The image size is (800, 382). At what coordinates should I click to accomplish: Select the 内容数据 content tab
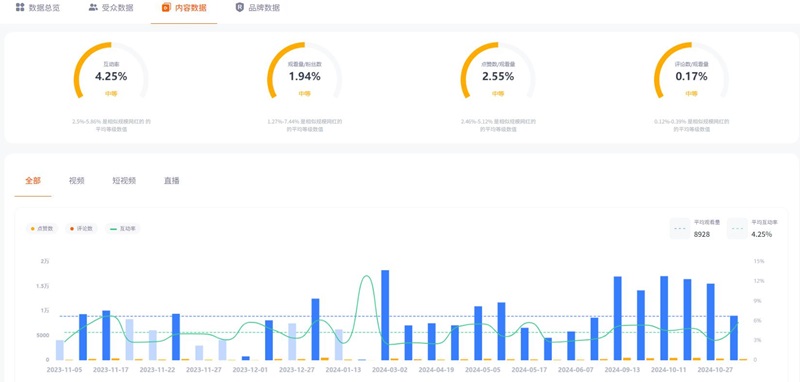(x=184, y=8)
